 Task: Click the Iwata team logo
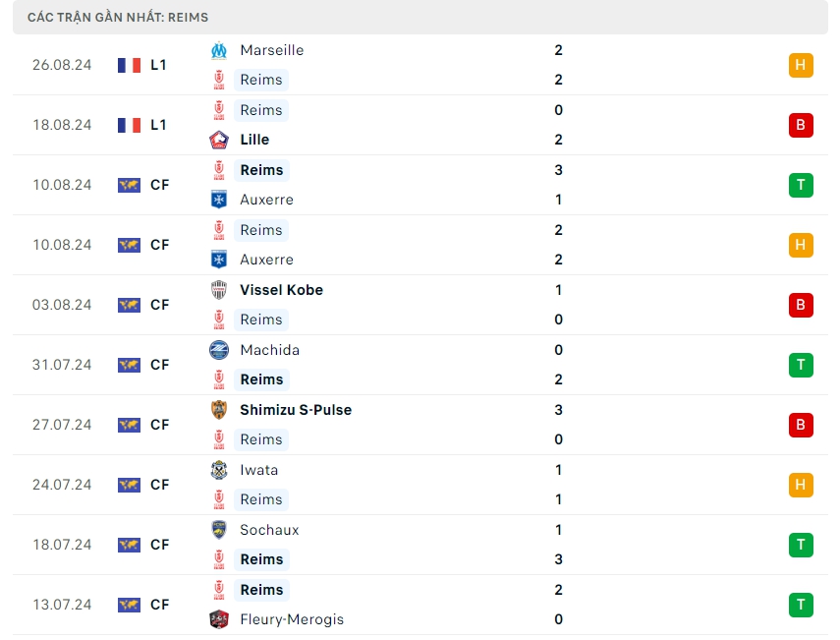[219, 470]
